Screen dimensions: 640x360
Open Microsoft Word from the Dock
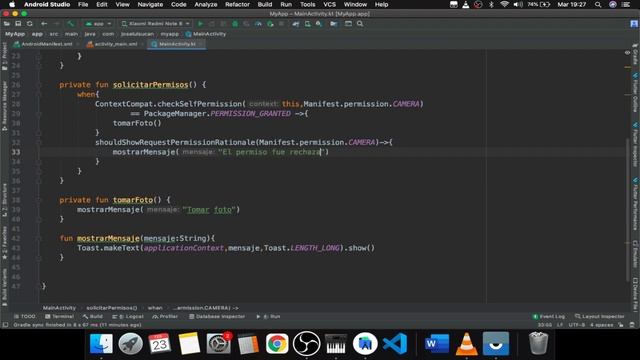(x=437, y=343)
